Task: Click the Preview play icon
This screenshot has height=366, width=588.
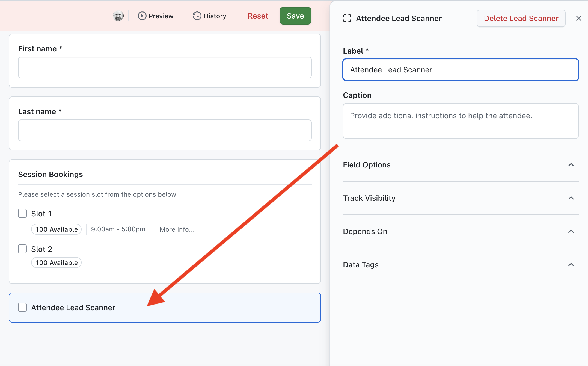Action: tap(142, 16)
